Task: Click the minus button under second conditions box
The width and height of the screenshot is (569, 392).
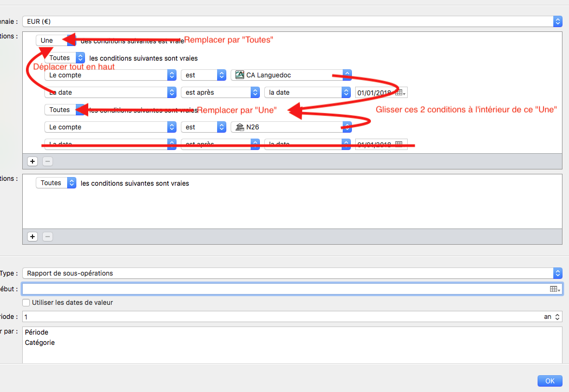Action: (47, 237)
